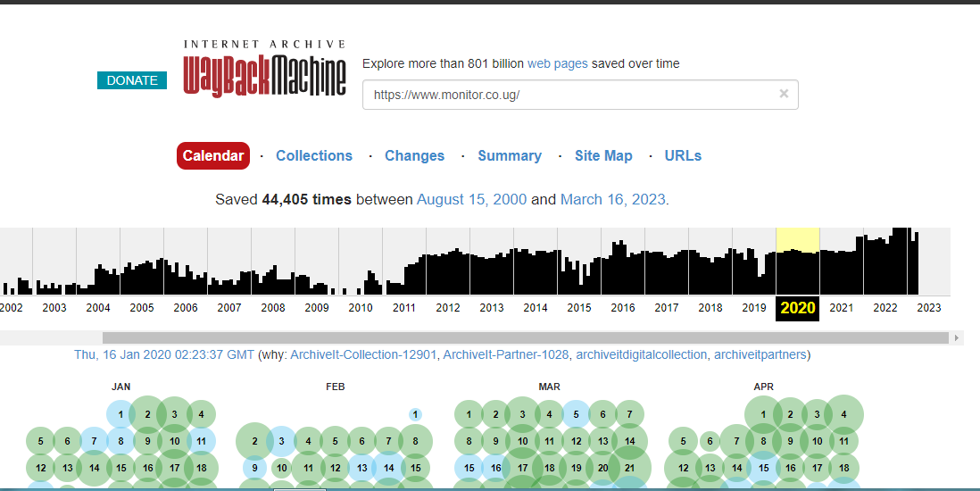Select March 21 capture bubble

629,468
